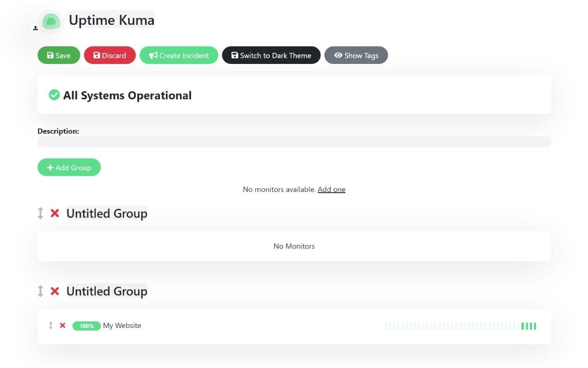The height and width of the screenshot is (368, 588).
Task: Switch to Dark Theme
Action: 271,55
